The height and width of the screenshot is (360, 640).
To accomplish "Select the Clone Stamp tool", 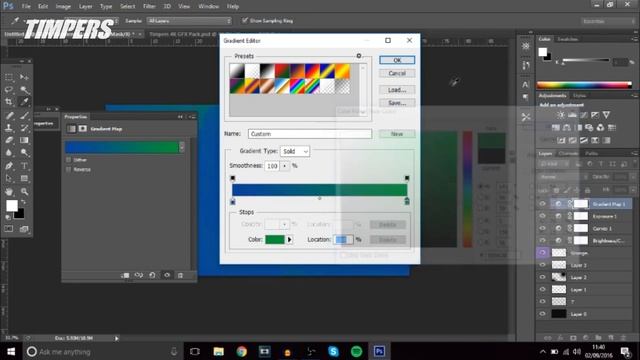I will click(x=9, y=128).
